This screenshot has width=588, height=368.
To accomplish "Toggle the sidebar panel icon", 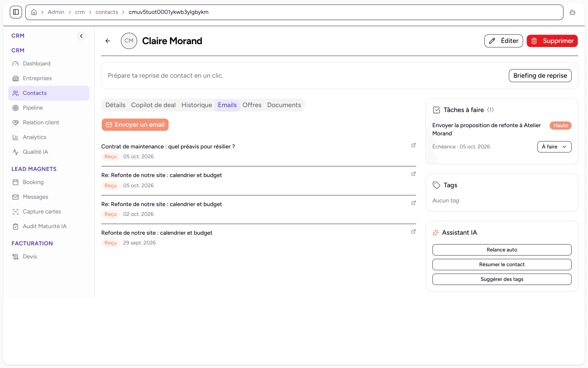I will coord(16,12).
